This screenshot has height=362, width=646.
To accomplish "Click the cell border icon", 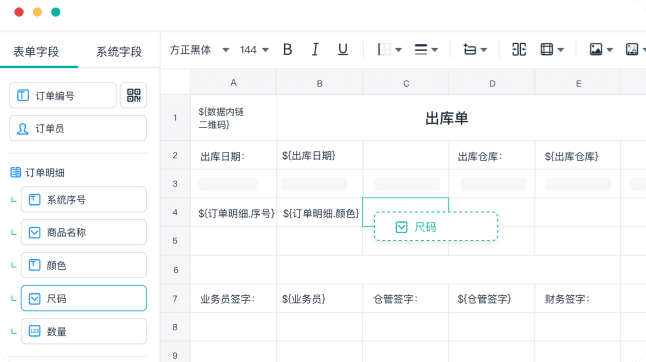I will (x=384, y=49).
